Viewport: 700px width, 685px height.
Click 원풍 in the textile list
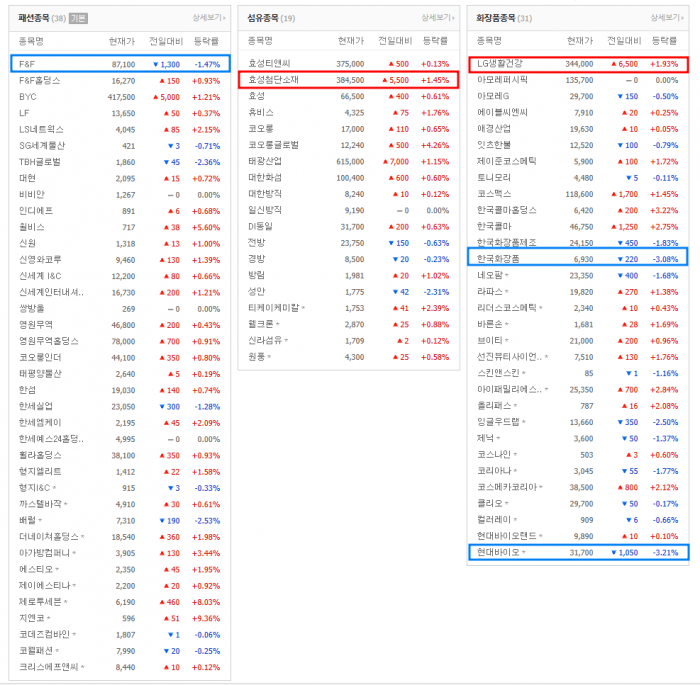256,357
